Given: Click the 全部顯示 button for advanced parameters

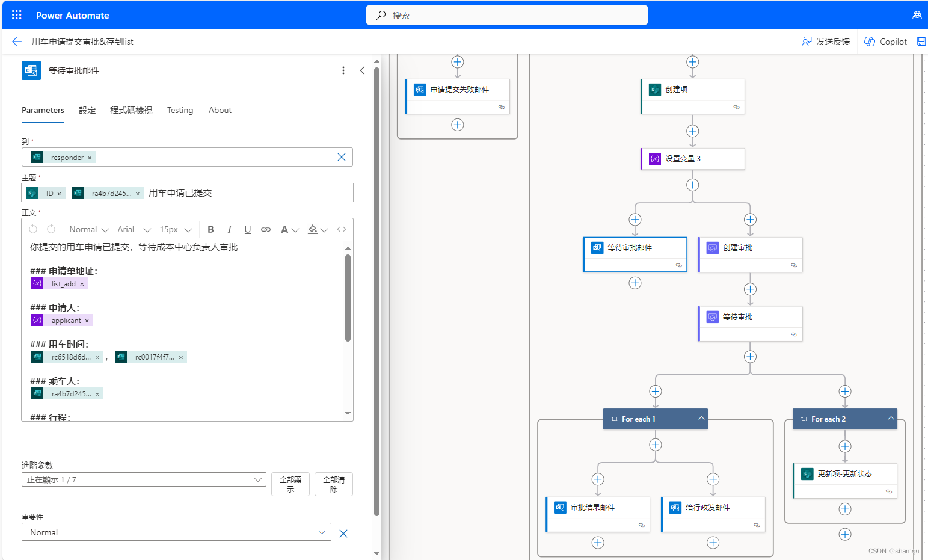Looking at the screenshot, I should point(290,484).
